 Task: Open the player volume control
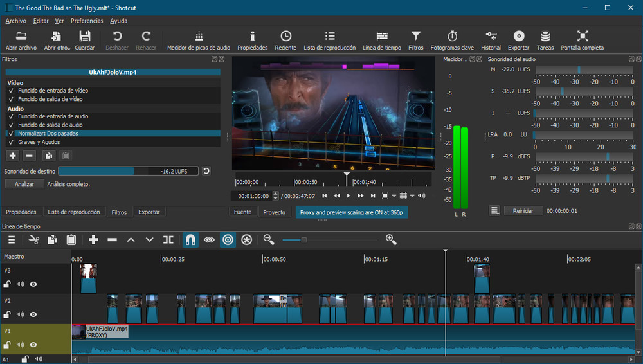(422, 196)
